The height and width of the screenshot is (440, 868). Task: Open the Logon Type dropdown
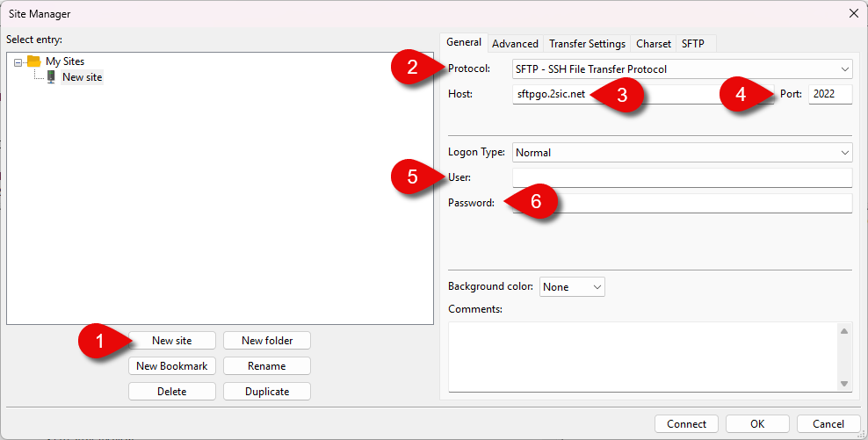[x=682, y=152]
